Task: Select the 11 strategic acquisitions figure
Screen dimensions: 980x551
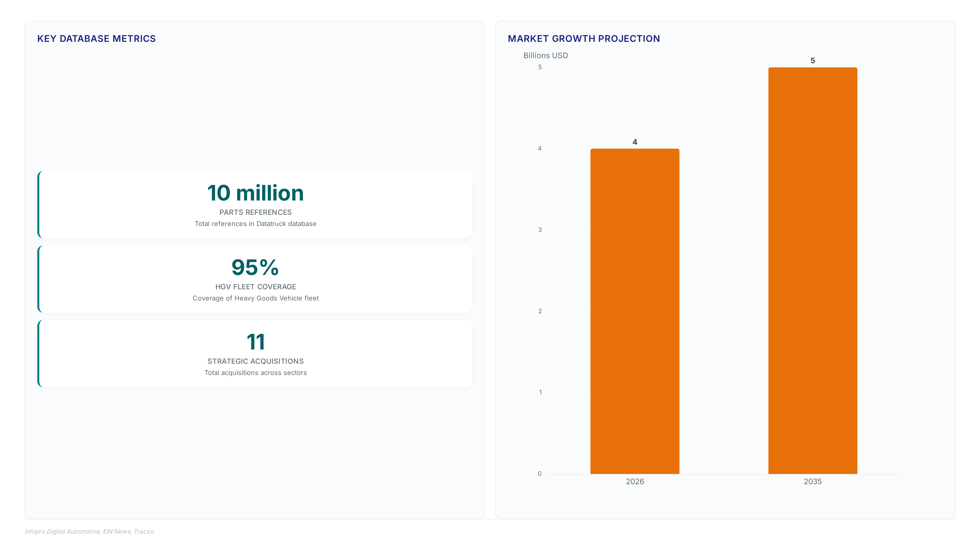Action: [x=255, y=342]
